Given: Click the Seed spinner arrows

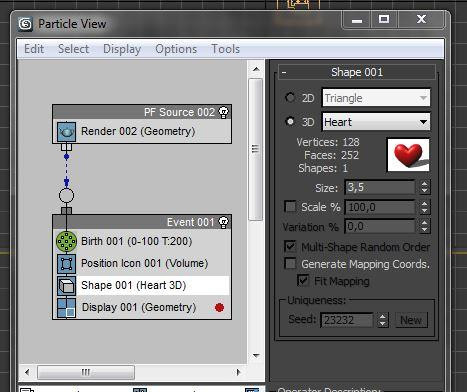Looking at the screenshot, I should click(383, 320).
